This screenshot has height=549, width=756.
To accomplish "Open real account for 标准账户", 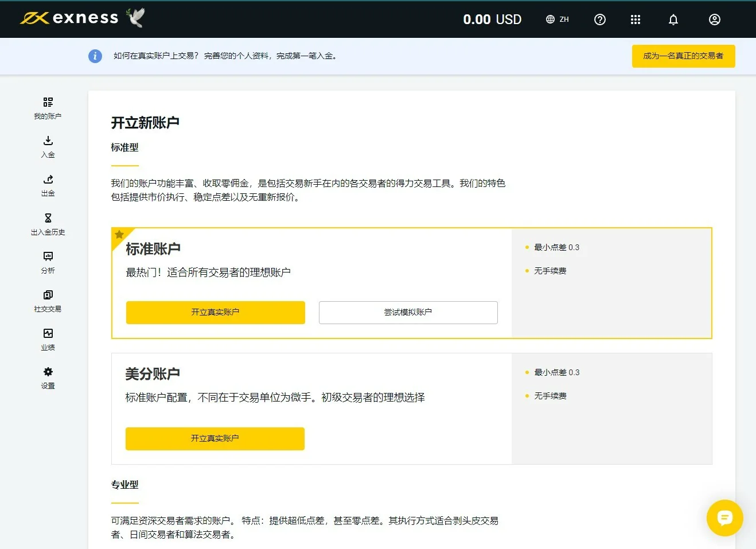I will (x=216, y=313).
